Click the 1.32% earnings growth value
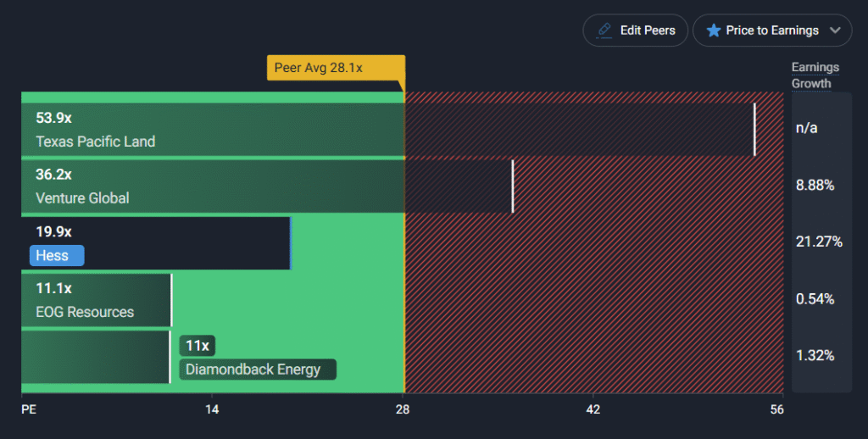Viewport: 868px width, 439px height. (815, 355)
